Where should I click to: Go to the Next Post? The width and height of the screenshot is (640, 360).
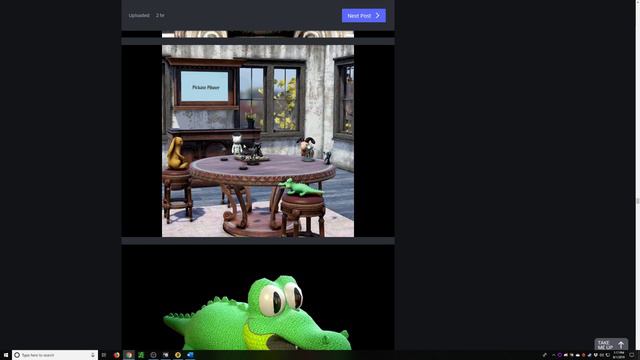click(x=364, y=16)
